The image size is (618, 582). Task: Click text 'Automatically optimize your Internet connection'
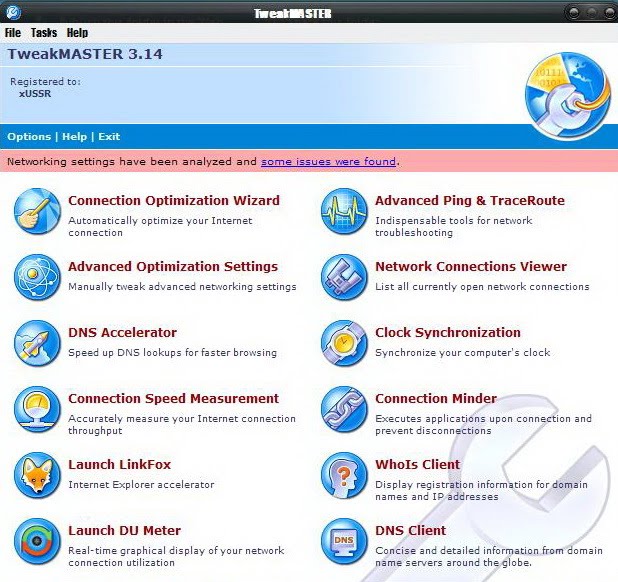160,227
